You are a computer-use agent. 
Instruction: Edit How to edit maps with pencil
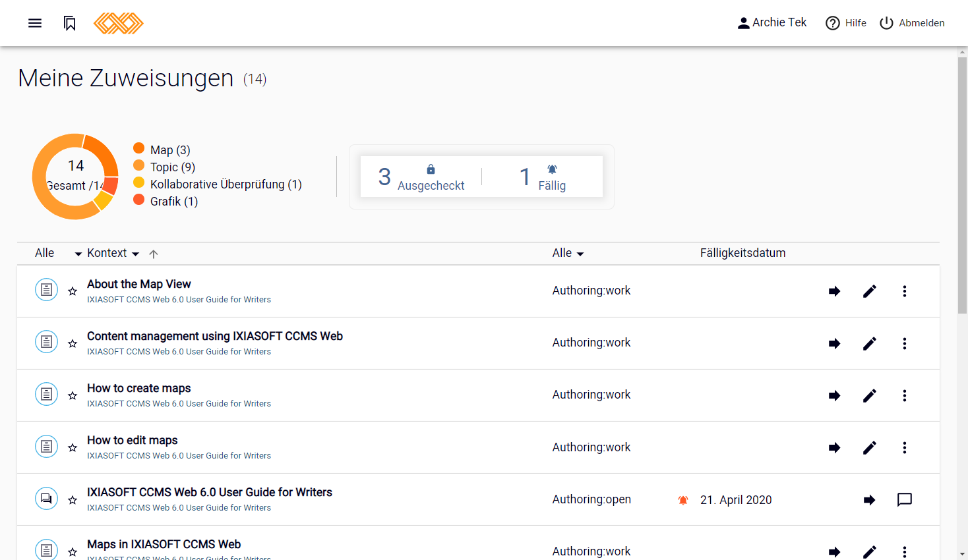(870, 447)
